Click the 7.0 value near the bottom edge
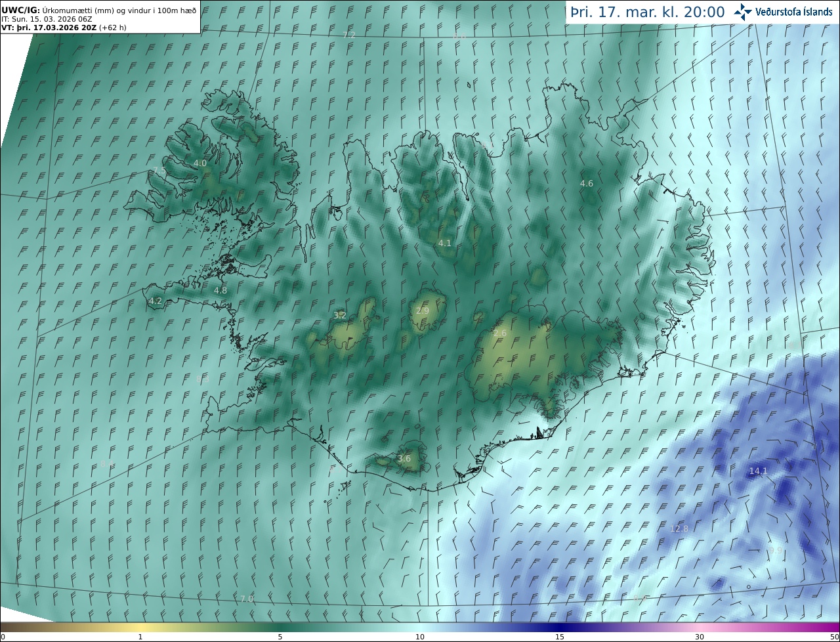Image resolution: width=840 pixels, height=642 pixels. tap(246, 599)
